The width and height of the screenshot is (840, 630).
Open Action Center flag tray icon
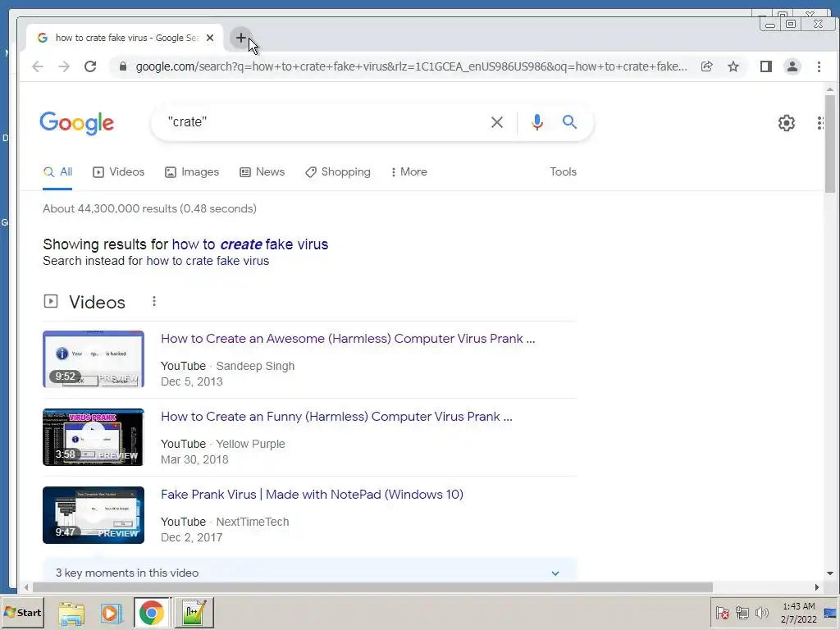tap(722, 612)
